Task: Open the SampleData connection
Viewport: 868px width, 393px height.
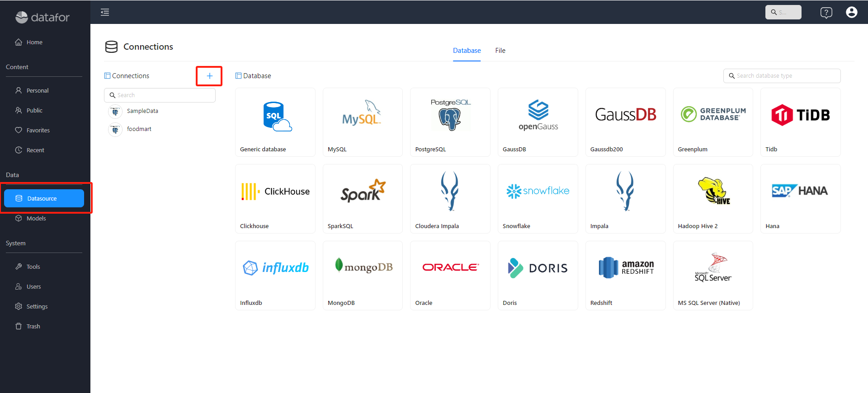Action: point(142,111)
